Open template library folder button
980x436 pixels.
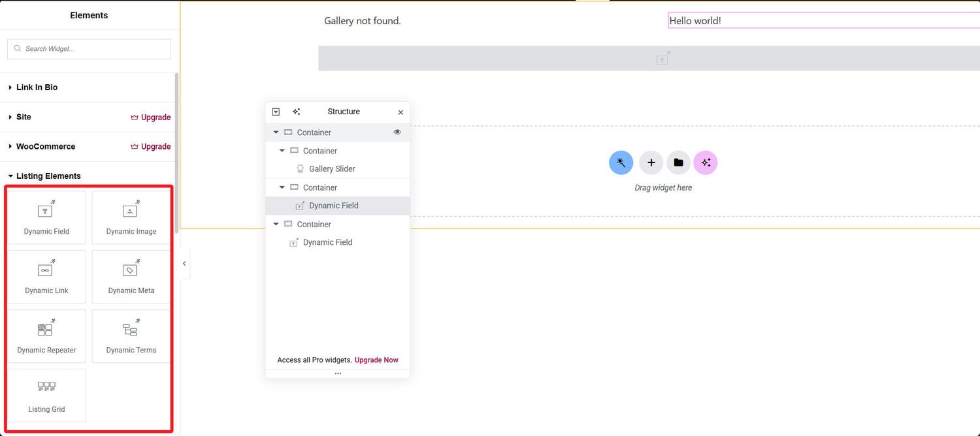(x=678, y=163)
